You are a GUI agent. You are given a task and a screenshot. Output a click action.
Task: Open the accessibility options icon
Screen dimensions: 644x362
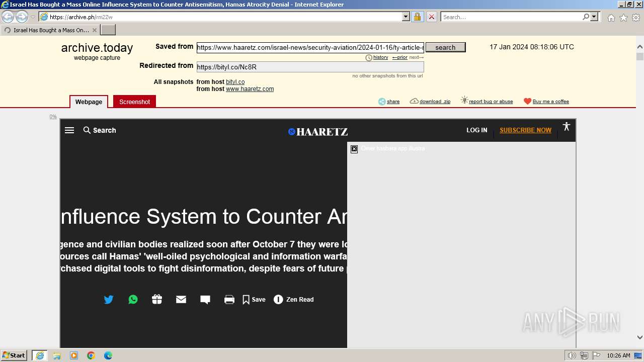(x=566, y=127)
